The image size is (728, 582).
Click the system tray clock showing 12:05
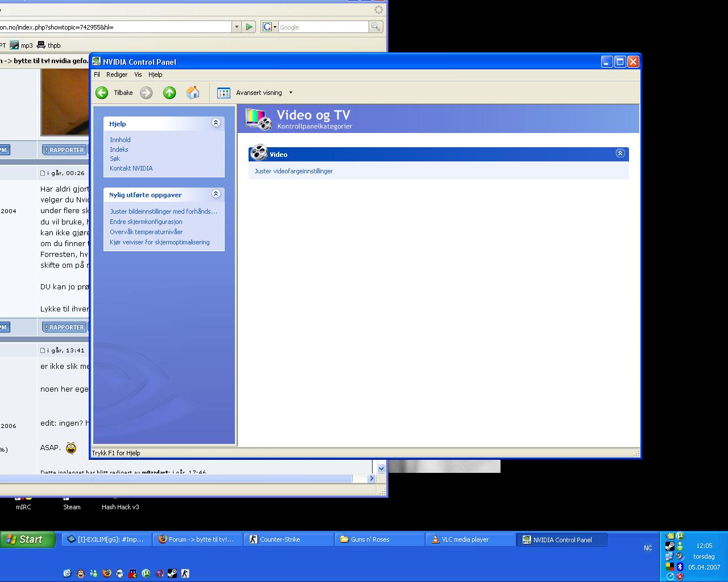tap(704, 546)
